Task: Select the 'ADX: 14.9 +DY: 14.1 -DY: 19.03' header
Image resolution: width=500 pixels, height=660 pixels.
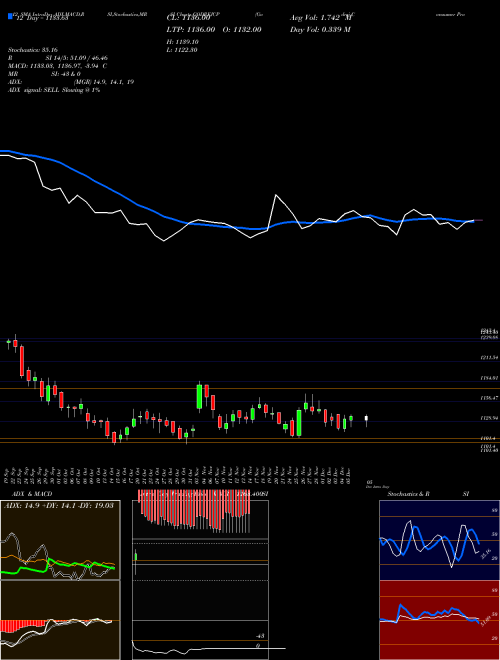Action: [59, 506]
